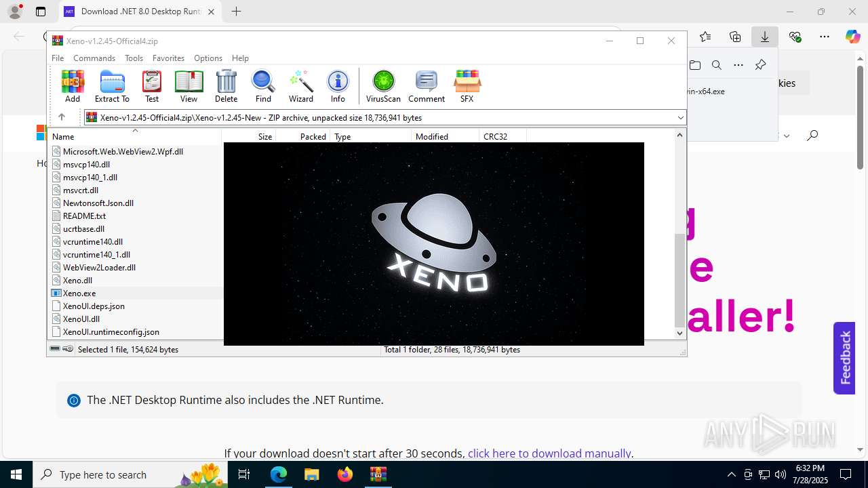Select msvcp140_1.dll file

point(90,177)
